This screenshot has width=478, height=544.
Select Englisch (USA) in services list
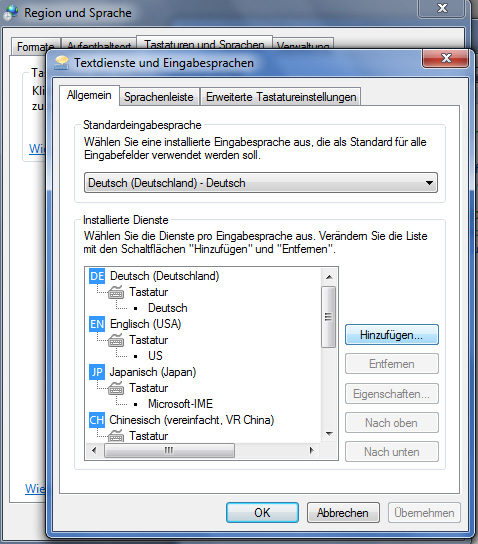tap(145, 324)
